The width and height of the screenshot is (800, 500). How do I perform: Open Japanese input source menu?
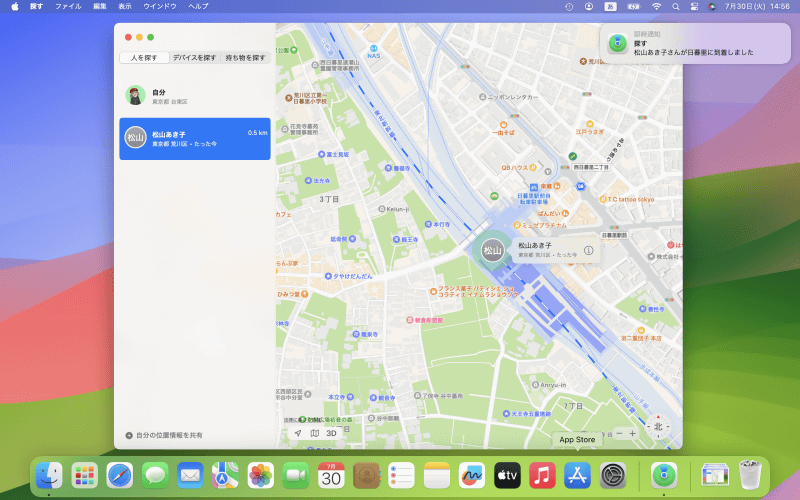tap(610, 6)
